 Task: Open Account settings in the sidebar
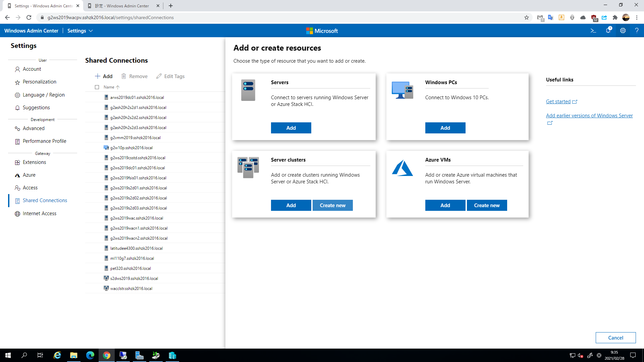32,69
